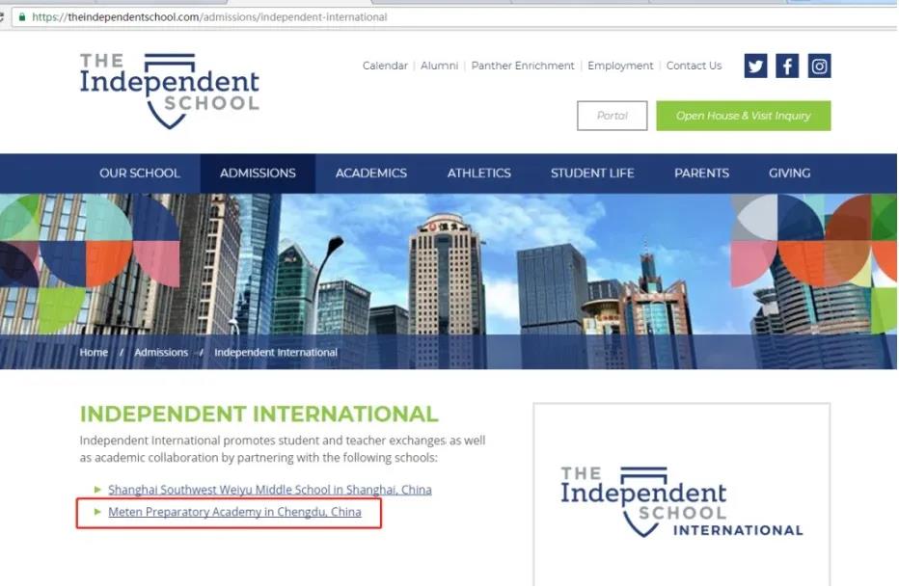Open the STUDENT LIFE menu item
Image resolution: width=899 pixels, height=588 pixels.
(x=592, y=174)
